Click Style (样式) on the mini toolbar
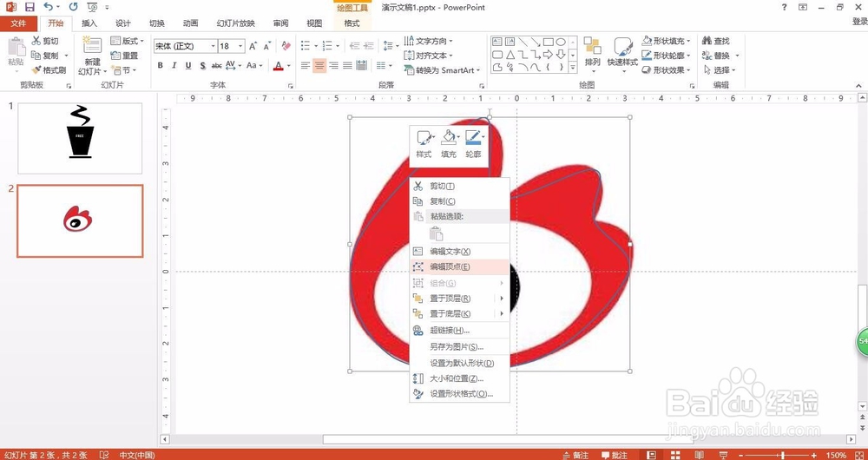Screen dimensions: 868x460 click(424, 144)
